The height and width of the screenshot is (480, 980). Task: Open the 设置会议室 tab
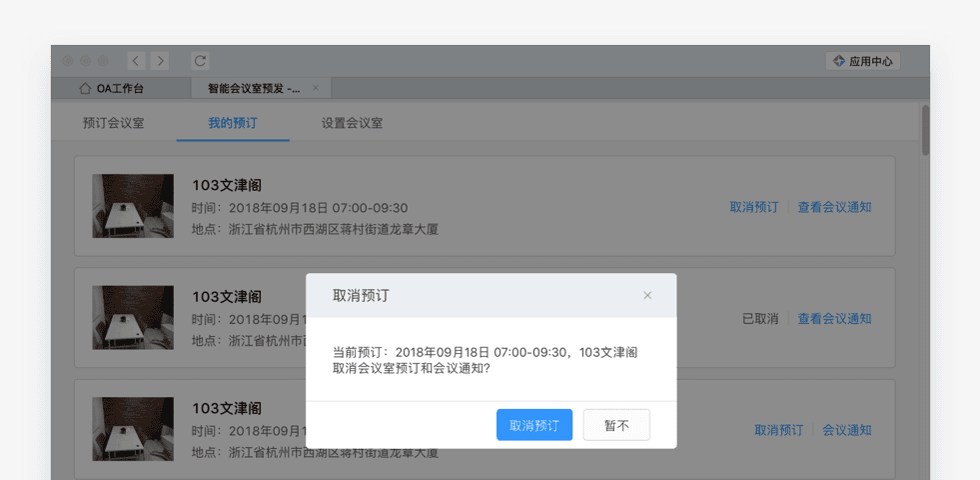click(x=352, y=123)
